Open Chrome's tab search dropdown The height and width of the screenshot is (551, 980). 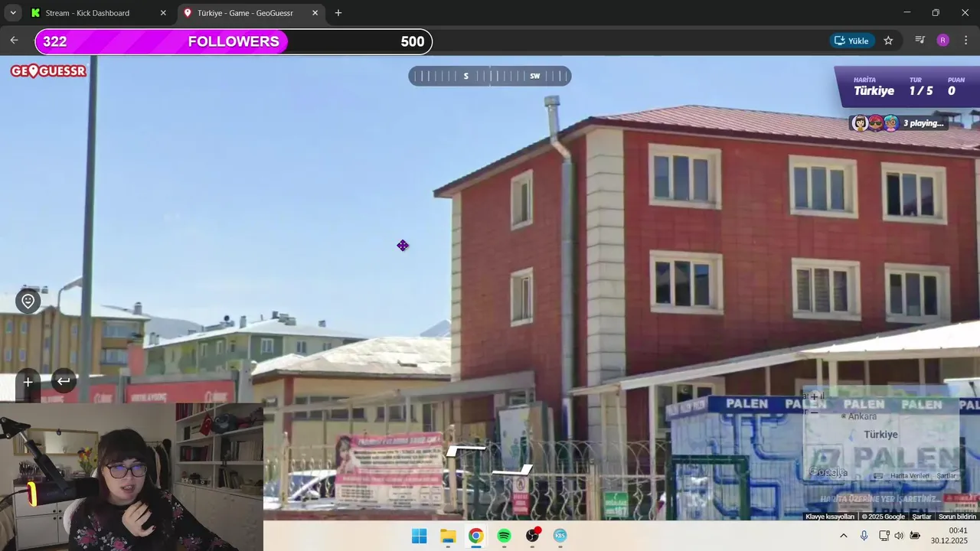(13, 13)
